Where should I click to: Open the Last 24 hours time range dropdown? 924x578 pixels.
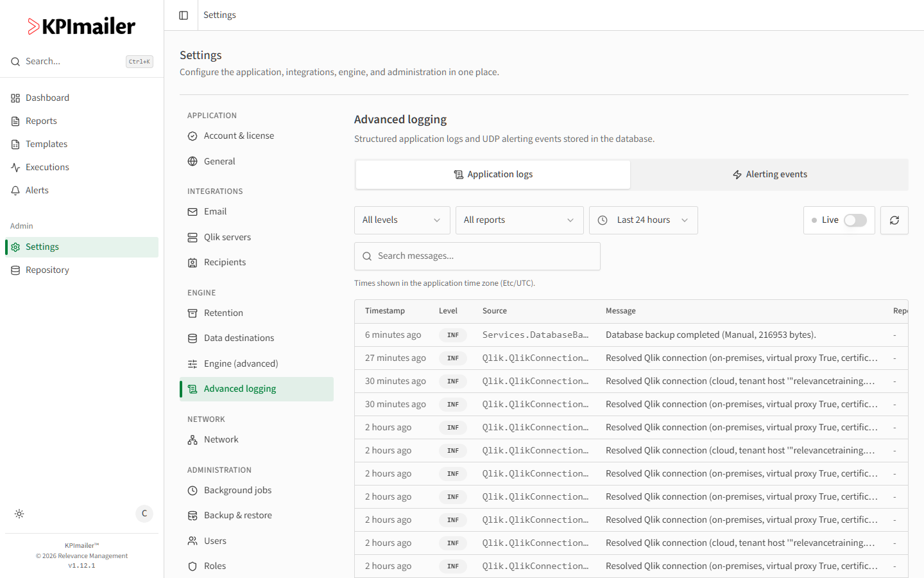click(644, 220)
